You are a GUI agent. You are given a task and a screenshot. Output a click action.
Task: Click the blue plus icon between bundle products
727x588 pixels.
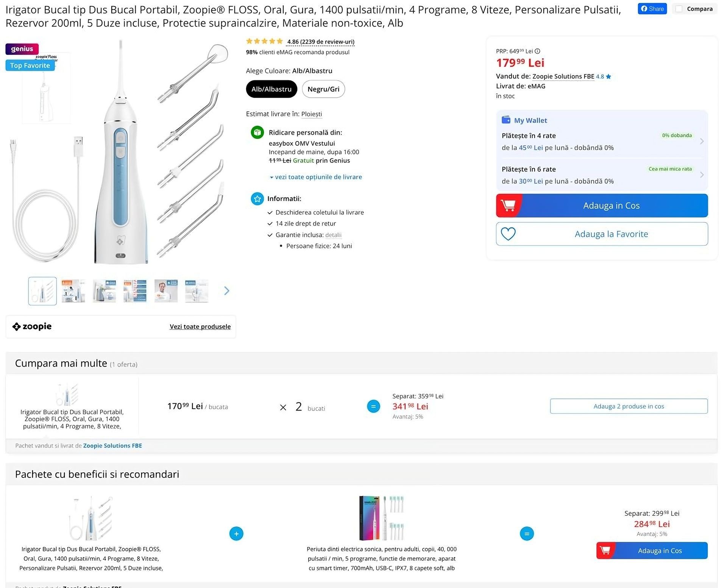(x=236, y=534)
